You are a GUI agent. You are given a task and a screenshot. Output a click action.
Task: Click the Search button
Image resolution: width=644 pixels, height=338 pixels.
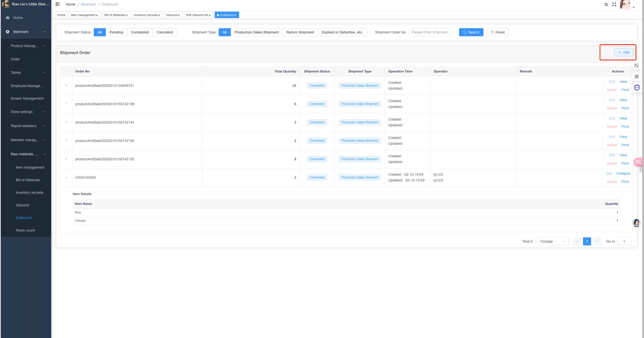[471, 32]
